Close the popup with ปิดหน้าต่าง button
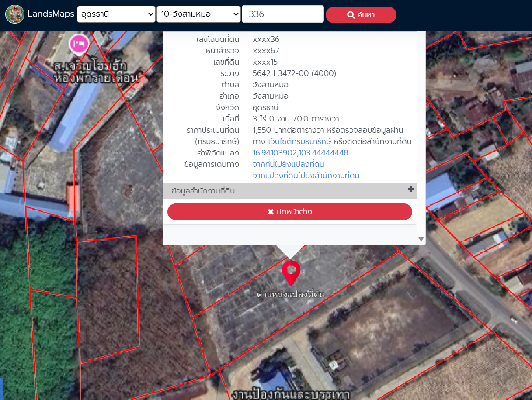Screen dimensions: 532x400 (x=290, y=212)
